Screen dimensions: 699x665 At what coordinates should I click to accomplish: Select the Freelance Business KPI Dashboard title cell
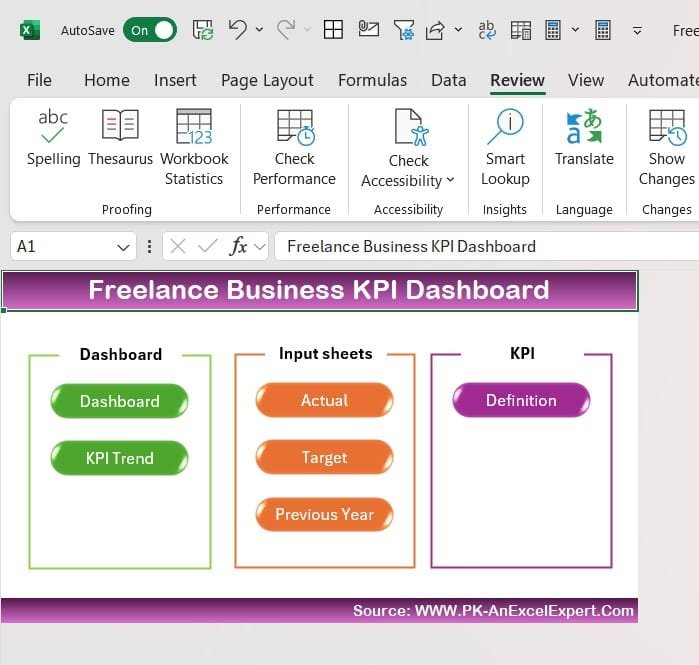click(x=320, y=290)
